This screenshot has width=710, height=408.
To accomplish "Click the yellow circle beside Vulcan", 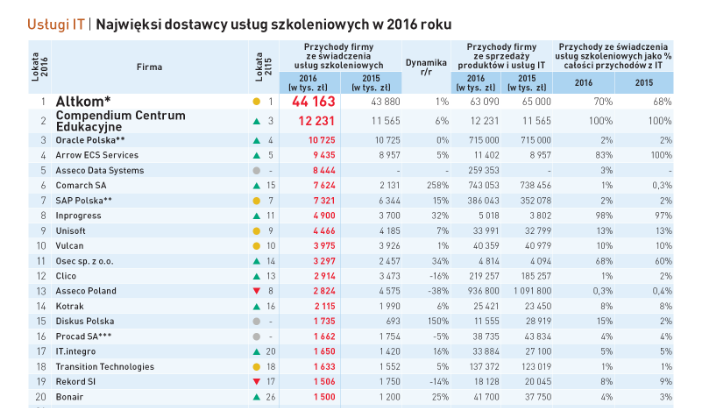I will pyautogui.click(x=257, y=246).
